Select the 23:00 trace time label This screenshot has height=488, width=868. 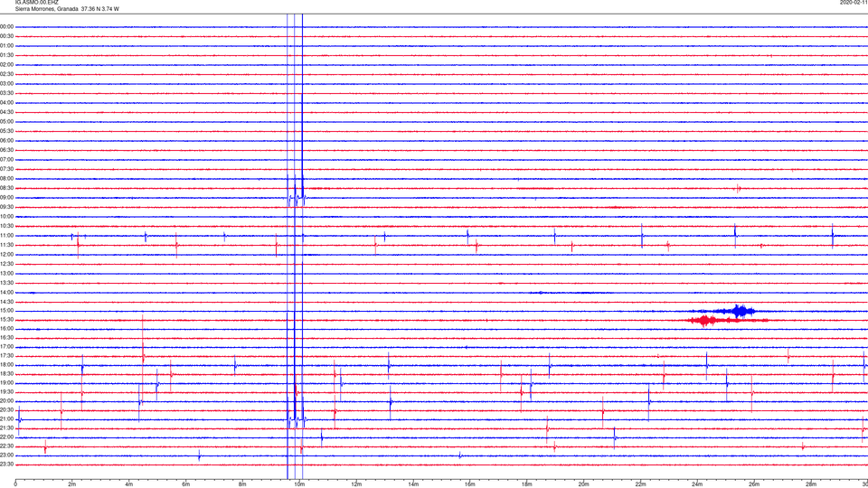[7, 455]
